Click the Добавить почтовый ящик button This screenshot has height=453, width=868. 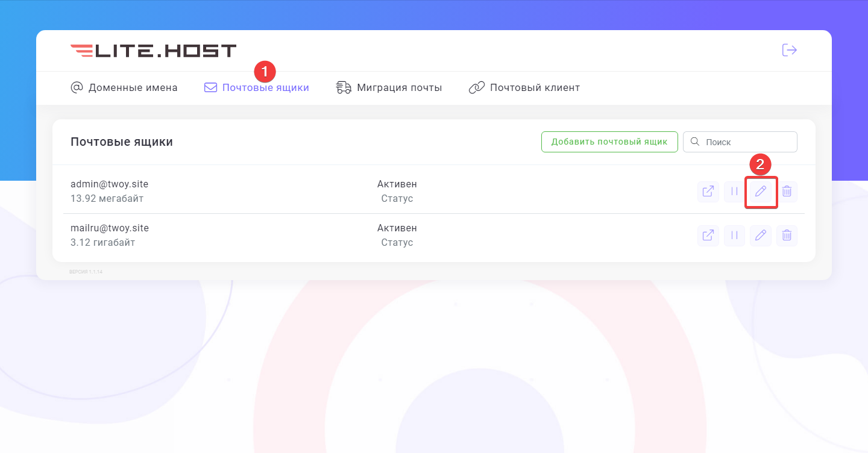click(x=609, y=142)
